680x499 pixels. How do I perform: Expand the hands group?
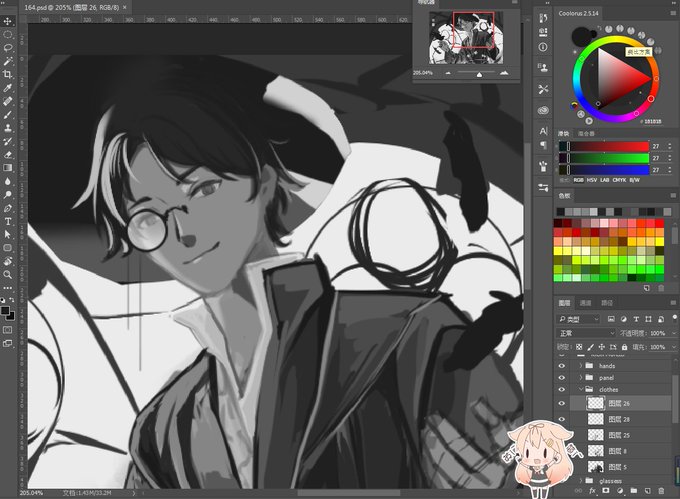[581, 366]
